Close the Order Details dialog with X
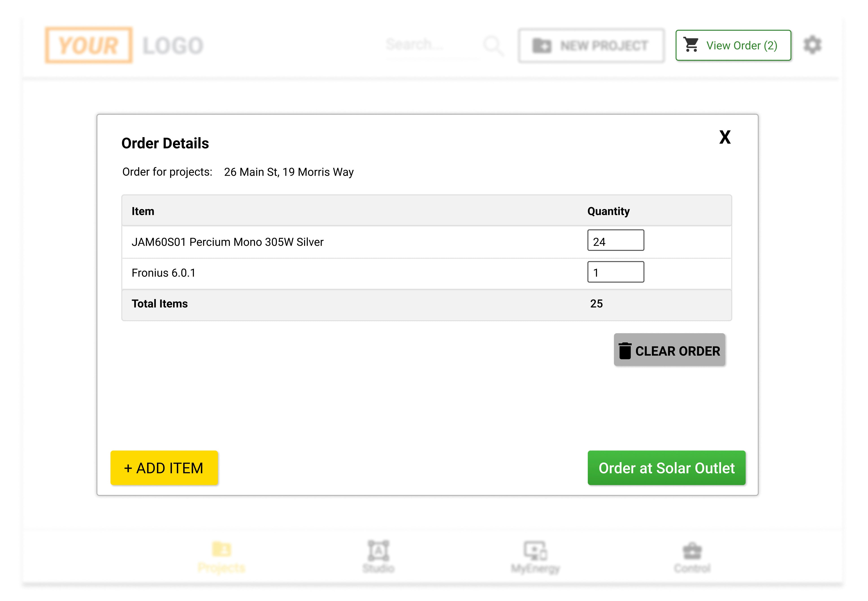This screenshot has width=868, height=601. pos(725,137)
